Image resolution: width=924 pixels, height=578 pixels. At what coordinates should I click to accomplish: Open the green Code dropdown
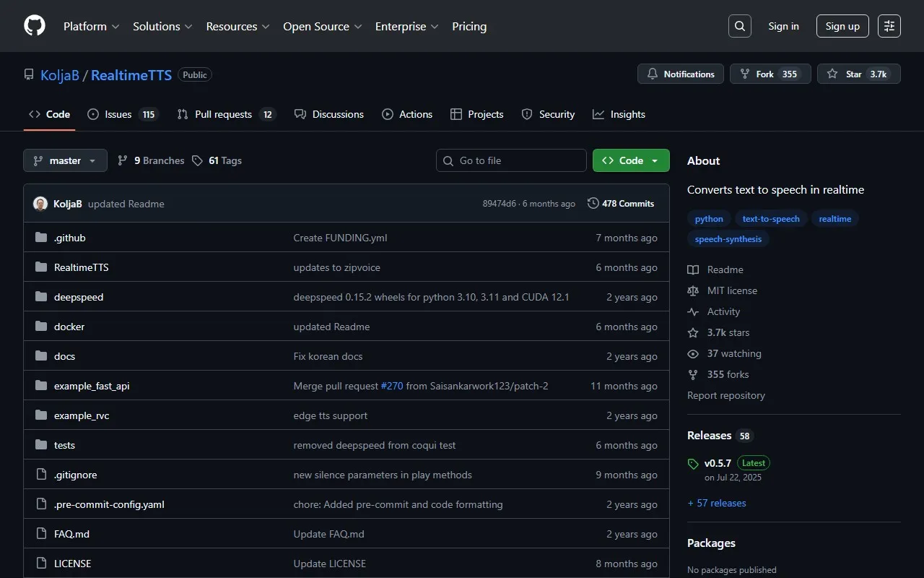(x=631, y=160)
